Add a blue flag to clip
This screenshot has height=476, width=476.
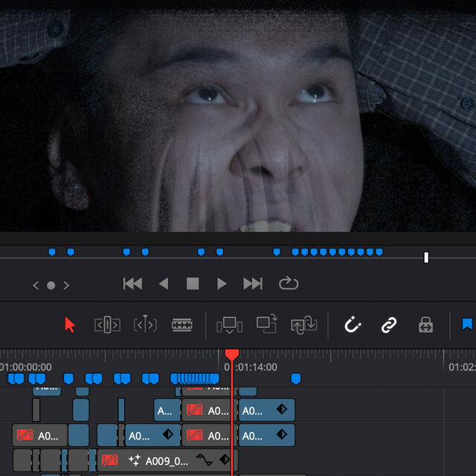[467, 324]
